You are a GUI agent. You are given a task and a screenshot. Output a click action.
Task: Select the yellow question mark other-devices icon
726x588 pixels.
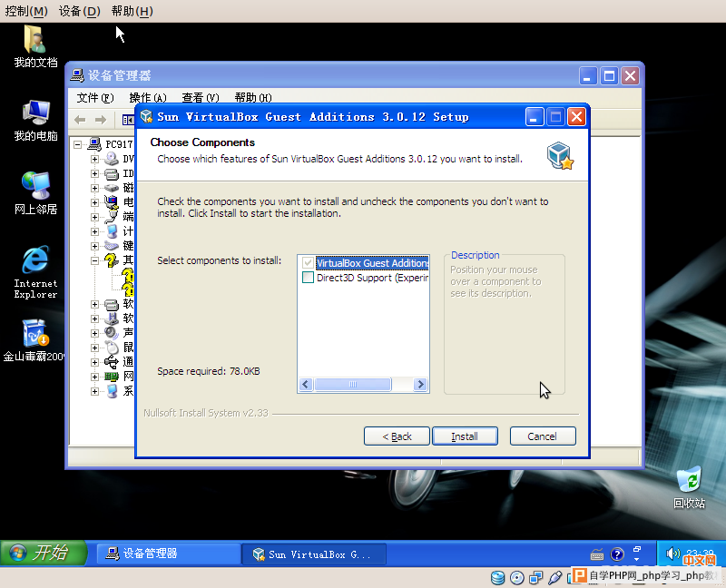tap(111, 260)
